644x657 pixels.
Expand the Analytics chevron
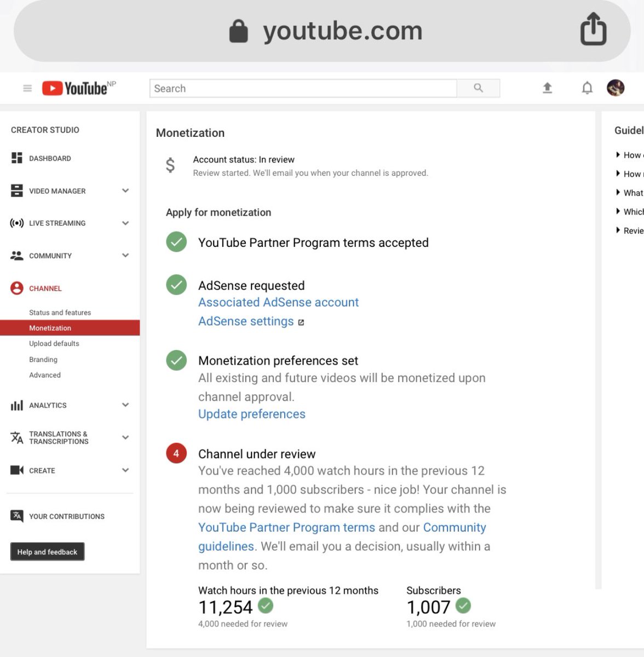[125, 405]
